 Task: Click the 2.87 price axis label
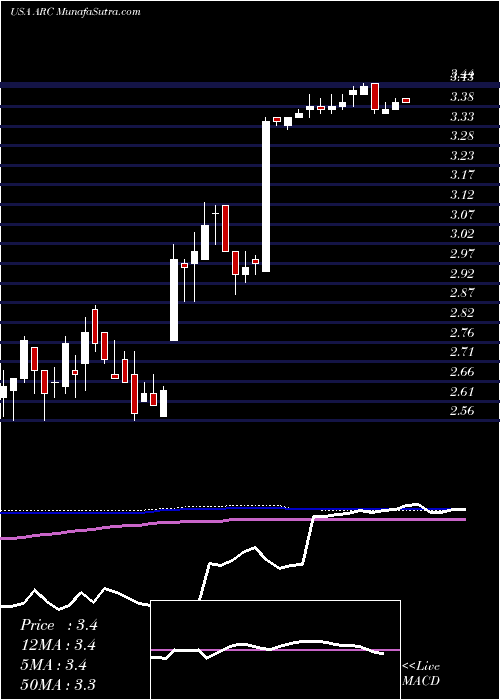pyautogui.click(x=462, y=292)
